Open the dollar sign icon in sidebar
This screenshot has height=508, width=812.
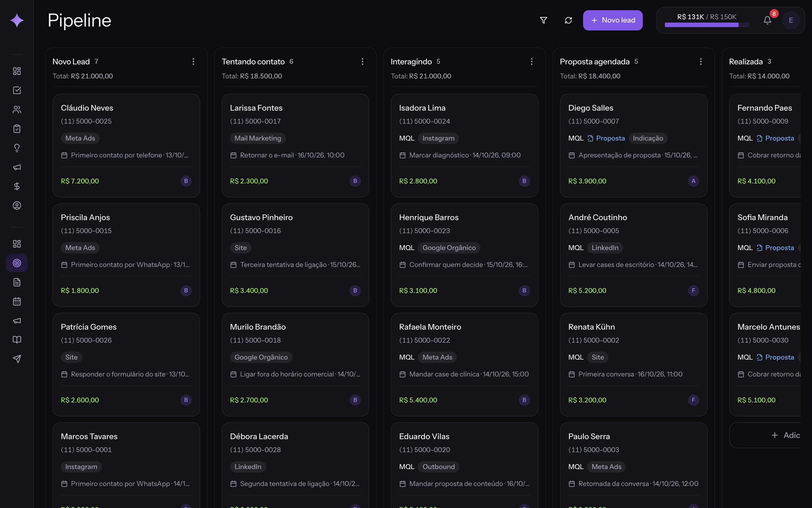(17, 186)
